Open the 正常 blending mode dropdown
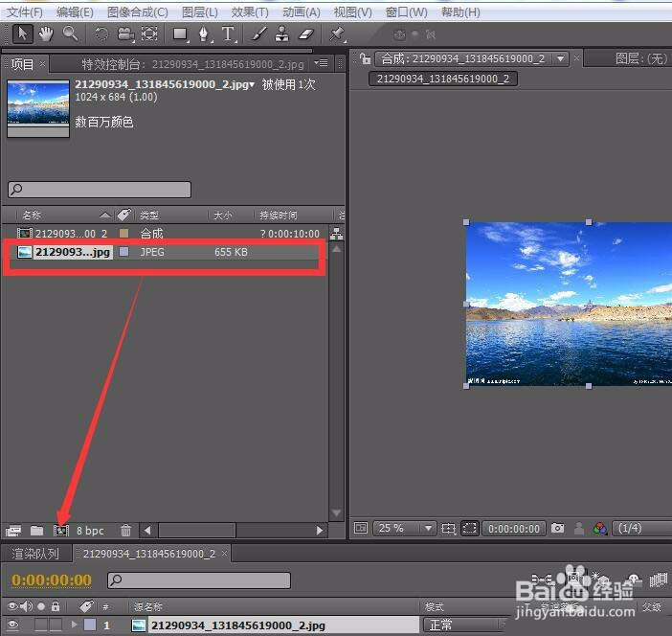Image resolution: width=672 pixels, height=636 pixels. [x=465, y=625]
